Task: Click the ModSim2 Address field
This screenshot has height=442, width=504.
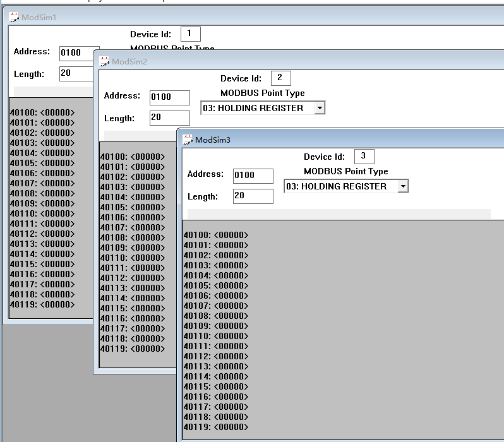Action: pyautogui.click(x=169, y=97)
